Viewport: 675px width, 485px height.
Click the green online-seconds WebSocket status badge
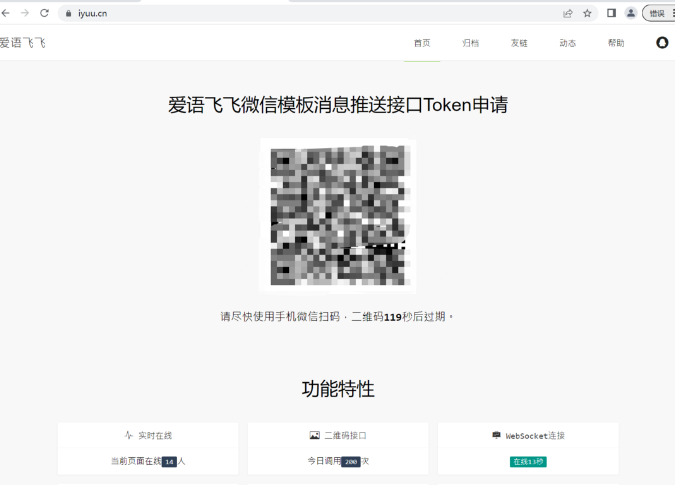528,462
